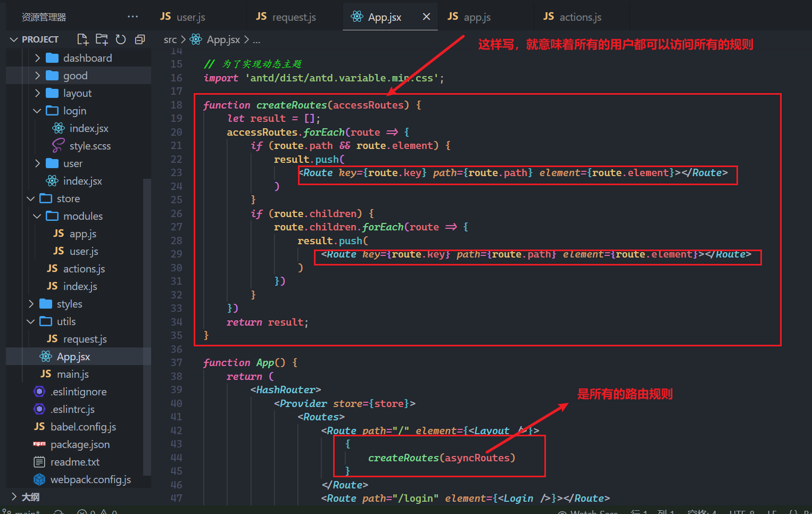Viewport: 812px width, 514px height.
Task: Click the npm icon of package.json
Action: 39,444
